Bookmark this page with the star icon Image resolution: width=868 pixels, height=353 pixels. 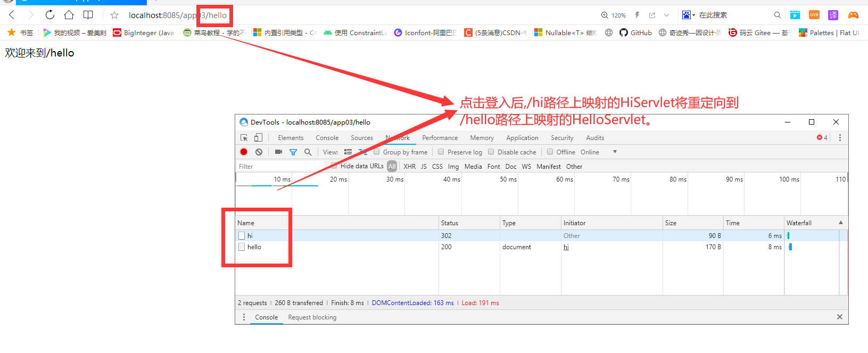[114, 15]
